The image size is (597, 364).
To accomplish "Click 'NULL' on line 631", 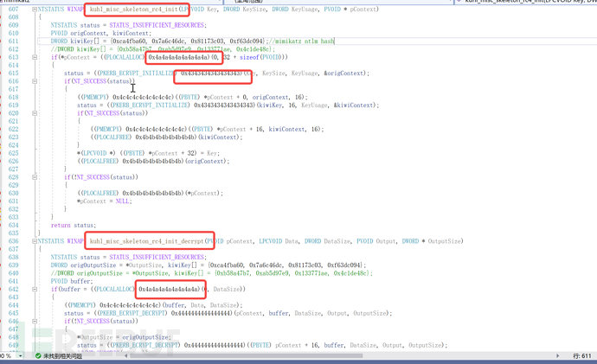I will (122, 201).
